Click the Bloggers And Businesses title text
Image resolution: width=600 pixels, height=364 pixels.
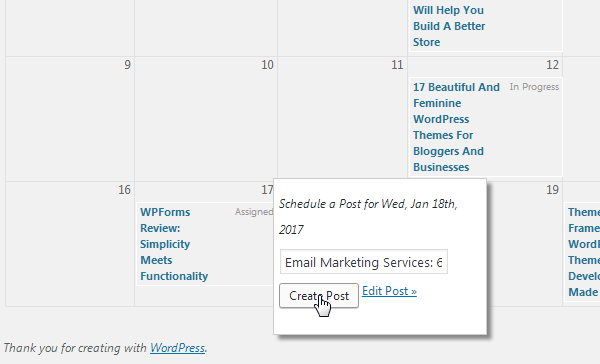click(x=448, y=159)
